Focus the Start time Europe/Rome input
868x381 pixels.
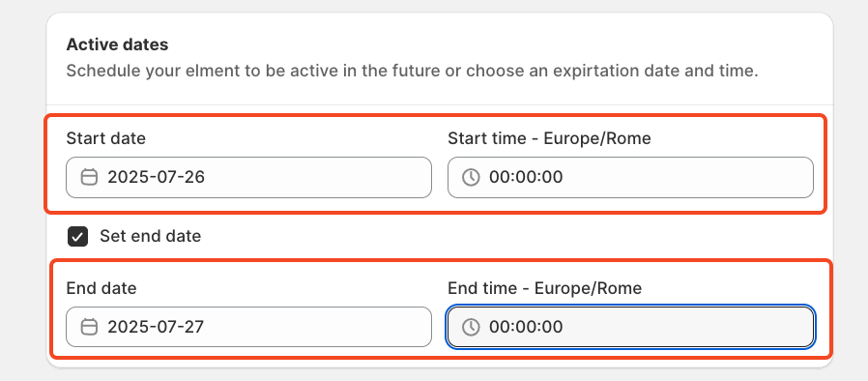click(x=630, y=177)
